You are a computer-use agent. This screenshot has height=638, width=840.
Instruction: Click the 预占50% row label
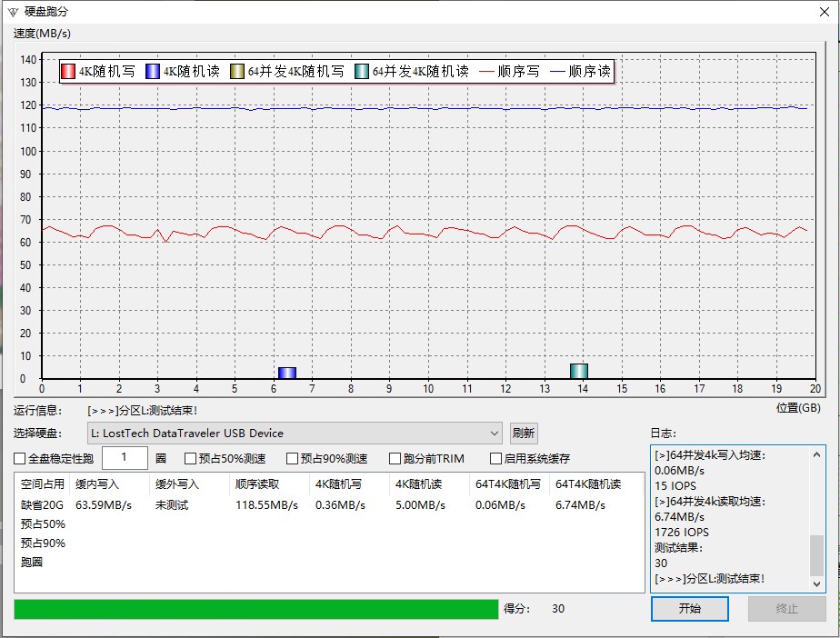tap(43, 523)
